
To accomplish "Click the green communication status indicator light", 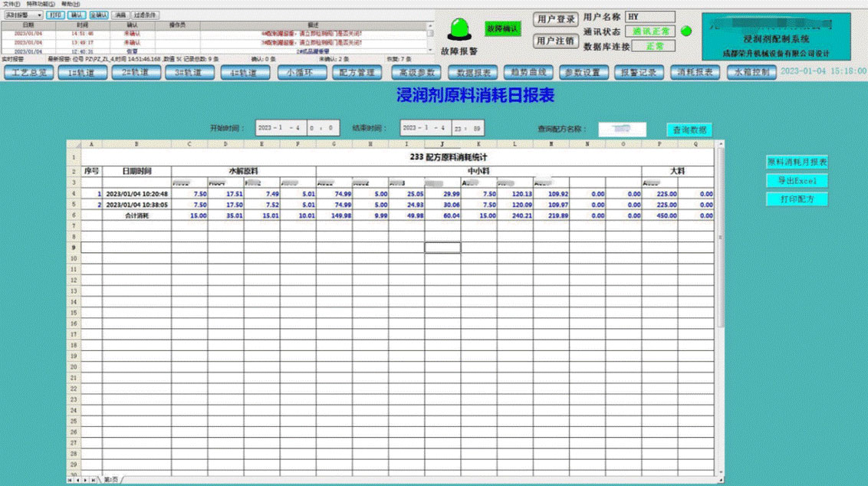I will 686,31.
